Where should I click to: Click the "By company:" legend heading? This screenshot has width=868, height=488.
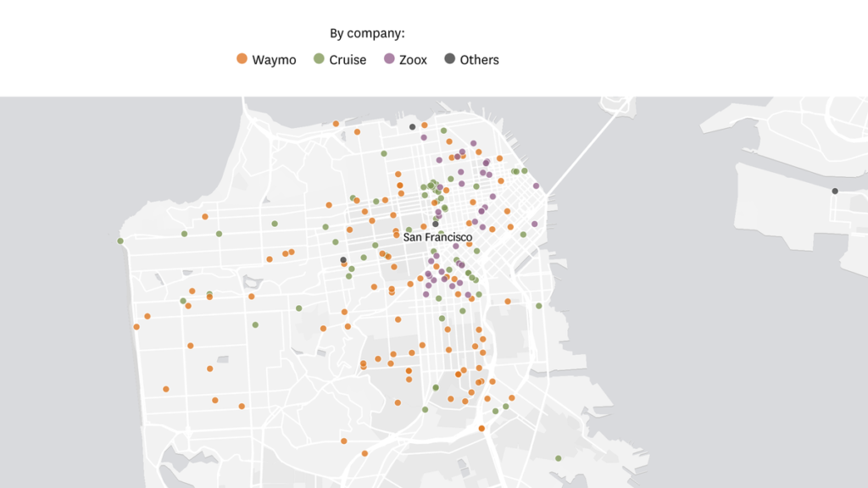point(367,34)
